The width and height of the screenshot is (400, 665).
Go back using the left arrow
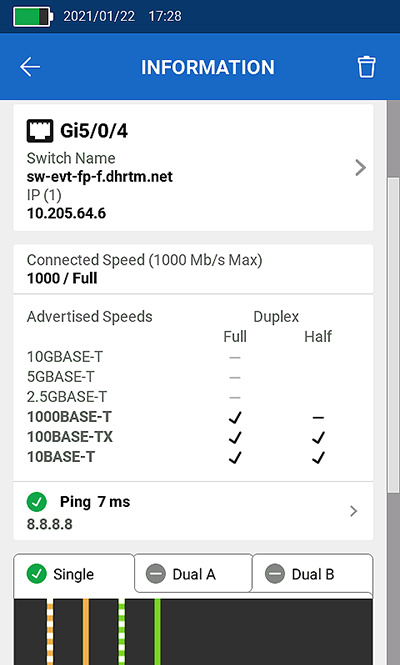click(x=30, y=67)
